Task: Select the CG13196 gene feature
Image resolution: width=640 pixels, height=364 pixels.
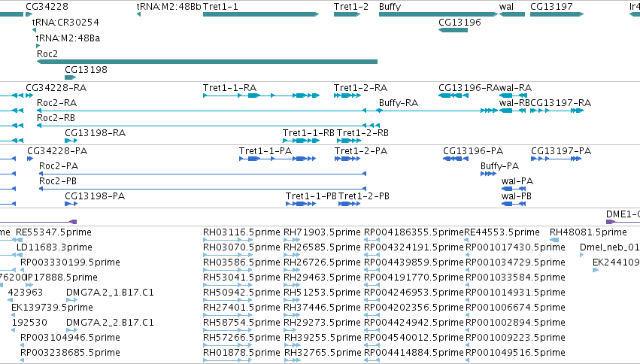Action: click(453, 30)
